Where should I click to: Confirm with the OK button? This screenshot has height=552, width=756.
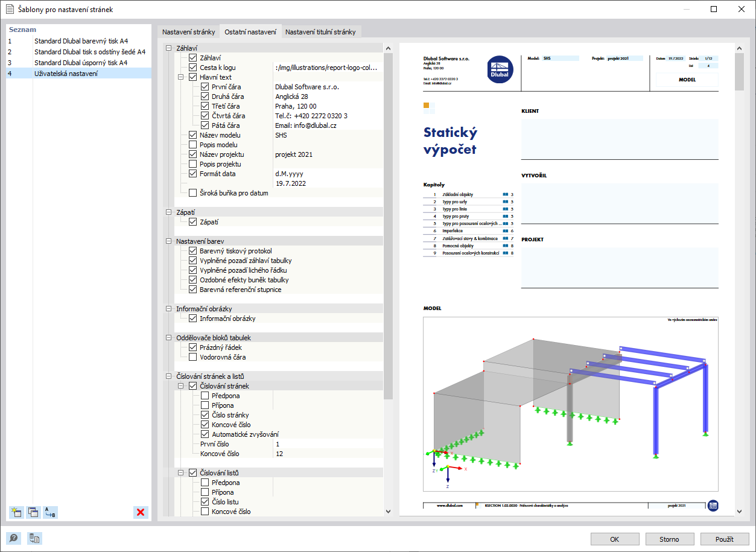coord(615,539)
